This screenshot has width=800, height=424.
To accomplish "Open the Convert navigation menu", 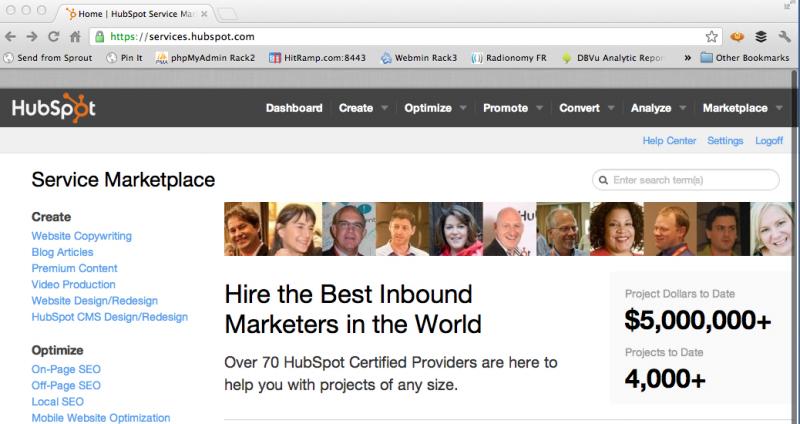I will pyautogui.click(x=579, y=108).
